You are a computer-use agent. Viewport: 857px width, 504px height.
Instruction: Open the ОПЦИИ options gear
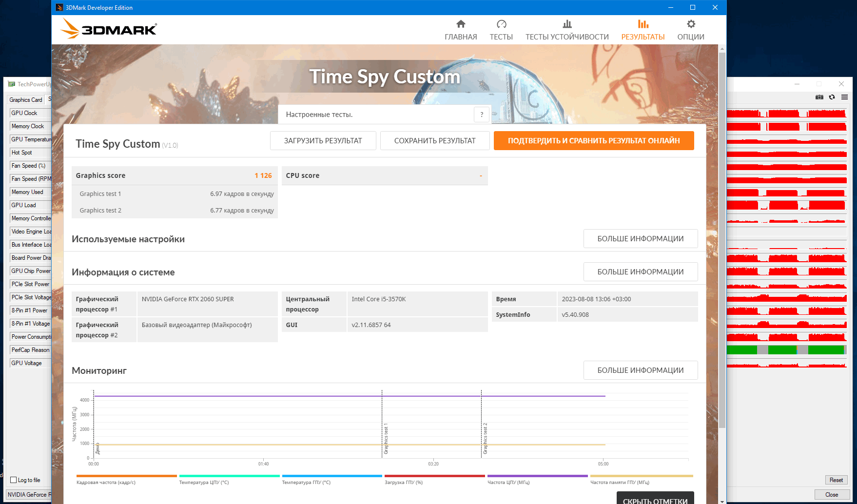coord(691,30)
